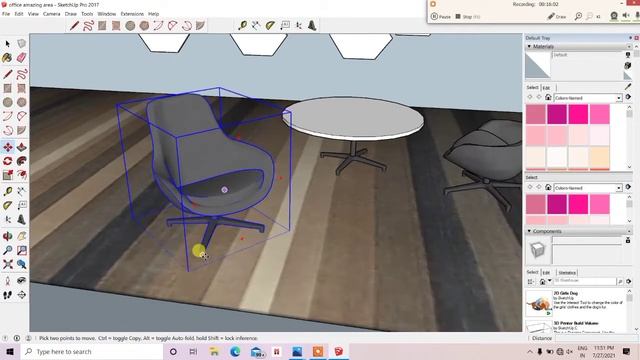Select the 3D Text tool in top toolbar
Viewport: 640px width, 360px height.
312,26
